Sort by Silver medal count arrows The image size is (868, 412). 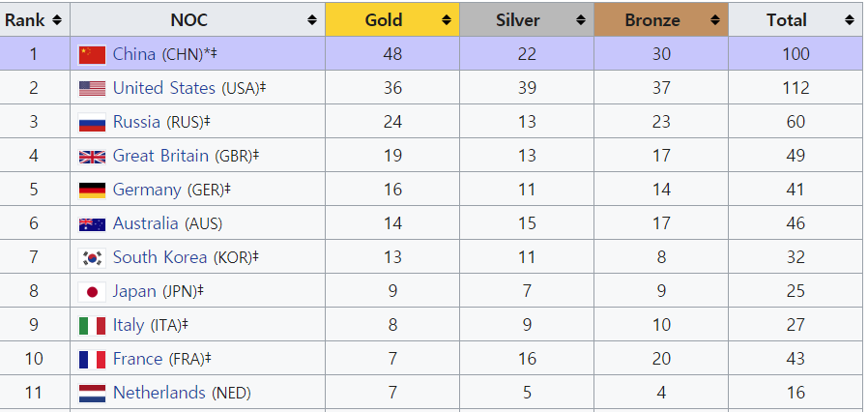[x=580, y=19]
